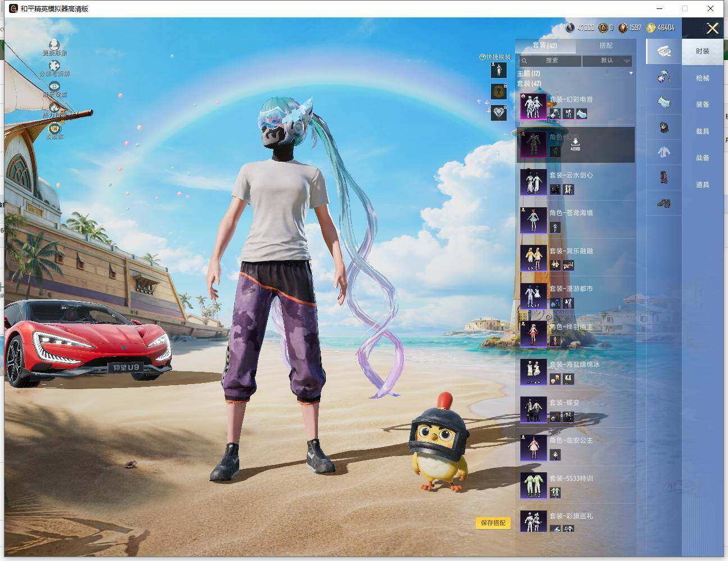
Task: Select the 套装-海盐绵绵冰 outfit thumbnail
Action: [x=533, y=372]
